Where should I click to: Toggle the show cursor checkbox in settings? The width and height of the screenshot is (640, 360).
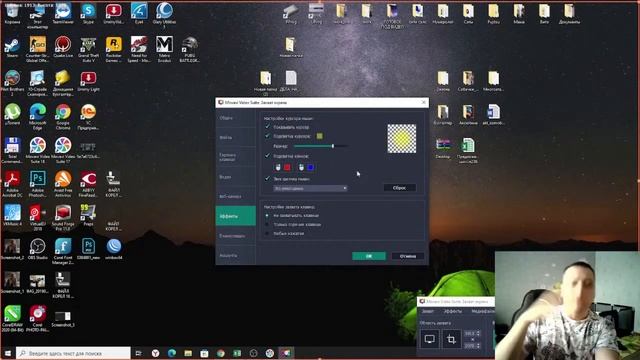[x=268, y=127]
